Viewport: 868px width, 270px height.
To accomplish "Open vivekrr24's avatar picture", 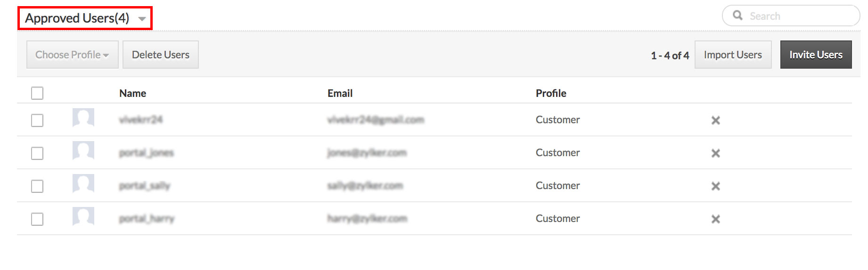I will tap(83, 118).
